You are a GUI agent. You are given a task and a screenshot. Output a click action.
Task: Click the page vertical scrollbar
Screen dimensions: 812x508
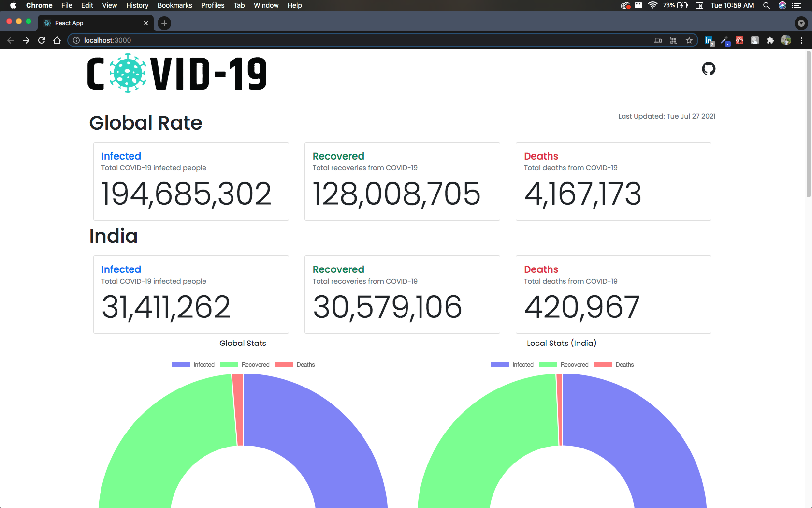[808, 124]
